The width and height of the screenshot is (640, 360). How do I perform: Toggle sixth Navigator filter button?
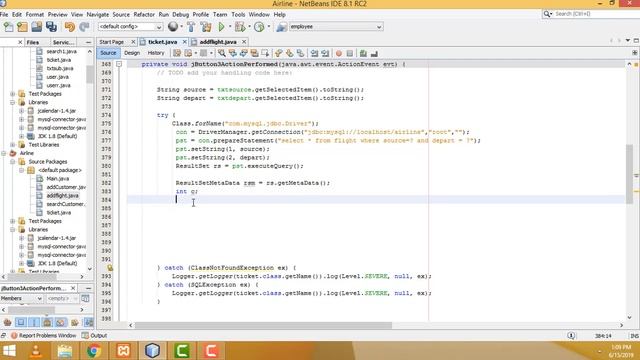click(x=74, y=322)
